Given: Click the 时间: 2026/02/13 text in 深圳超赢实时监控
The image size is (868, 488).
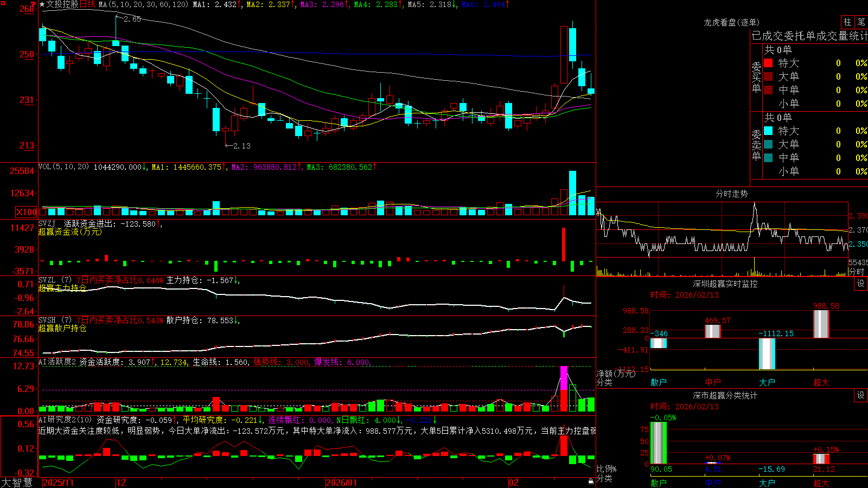Looking at the screenshot, I should coord(685,295).
